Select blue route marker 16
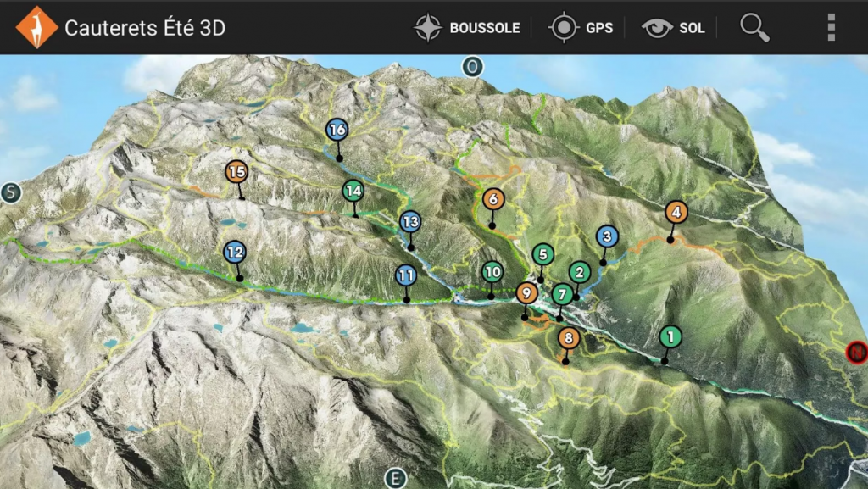The width and height of the screenshot is (868, 489). [337, 130]
